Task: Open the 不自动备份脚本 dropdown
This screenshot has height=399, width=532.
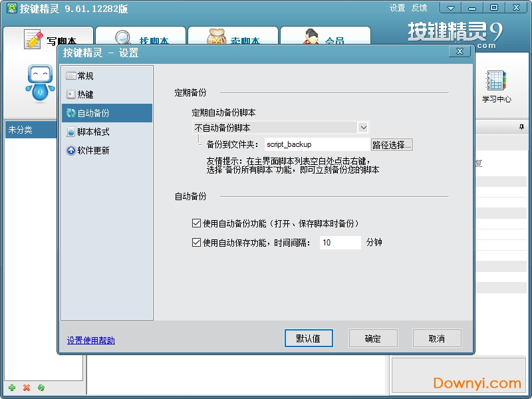Action: [x=363, y=127]
